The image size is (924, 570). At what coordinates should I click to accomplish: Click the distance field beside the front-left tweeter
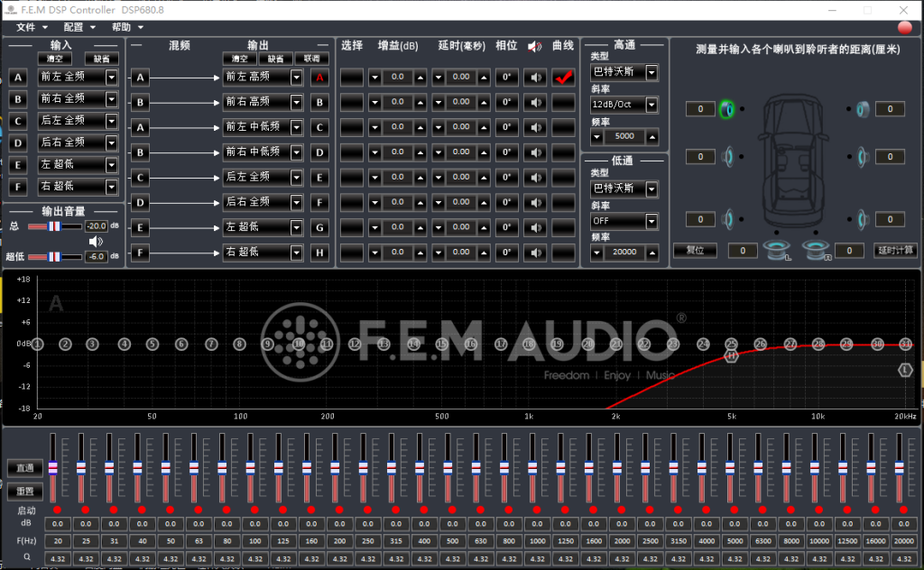pyautogui.click(x=700, y=109)
